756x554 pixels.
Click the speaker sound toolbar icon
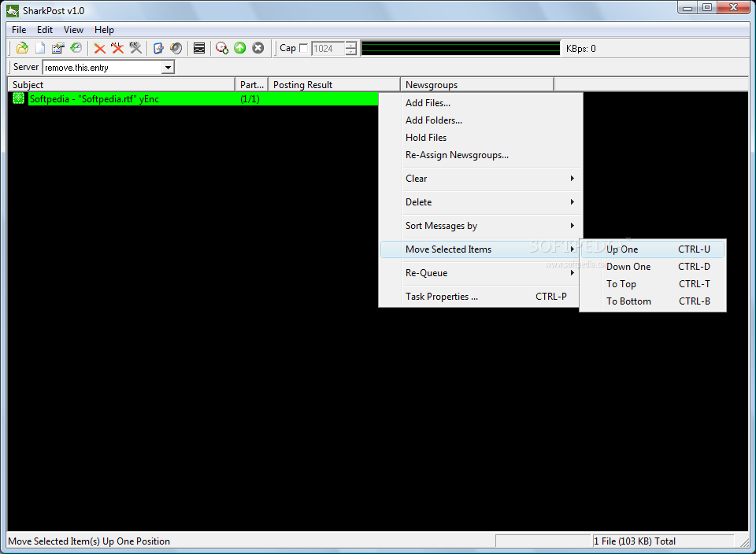176,48
